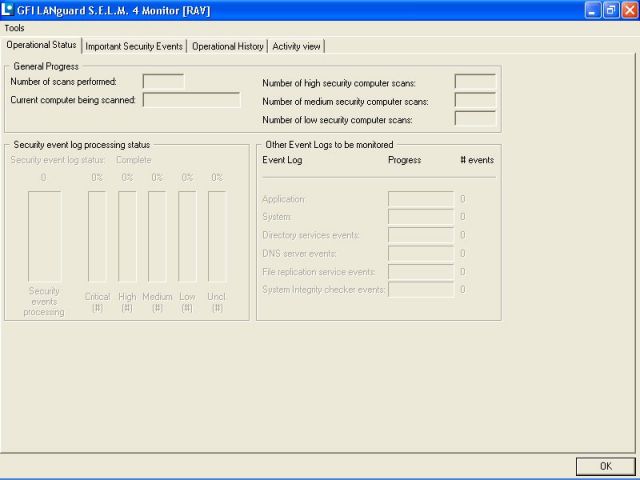The height and width of the screenshot is (480, 640).
Task: Click the Number of scans performed field
Action: coord(163,81)
